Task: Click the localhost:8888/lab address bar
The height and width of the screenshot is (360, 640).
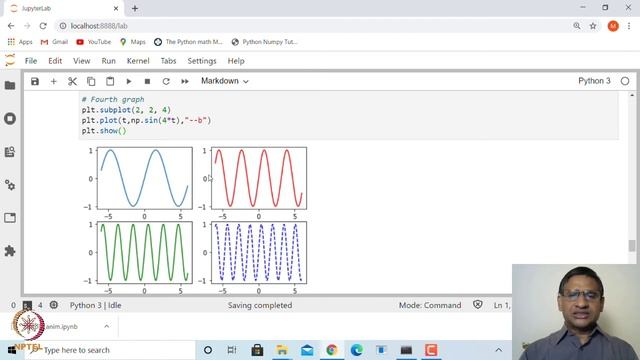Action: coord(310,26)
